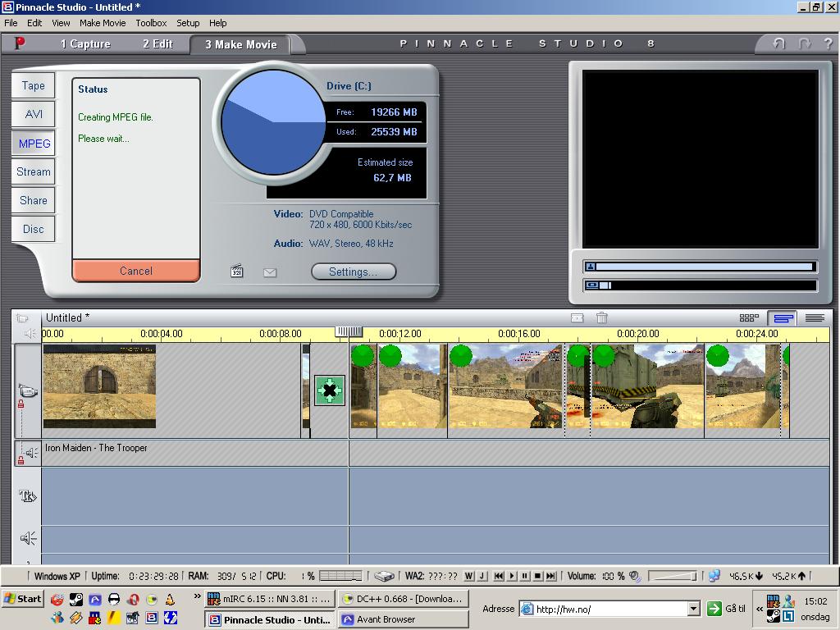Screen dimensions: 840x630
Task: Switch to mIRC taskbar window
Action: pos(270,598)
